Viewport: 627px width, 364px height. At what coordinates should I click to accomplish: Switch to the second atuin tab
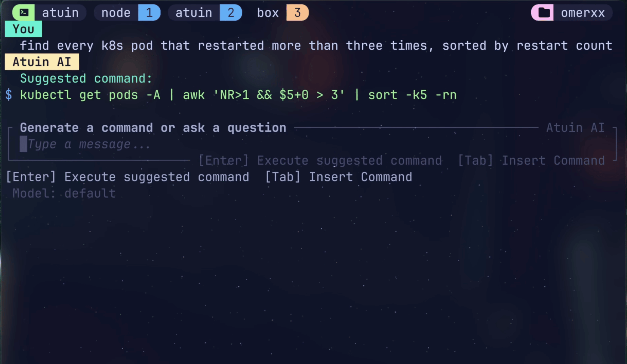[194, 13]
